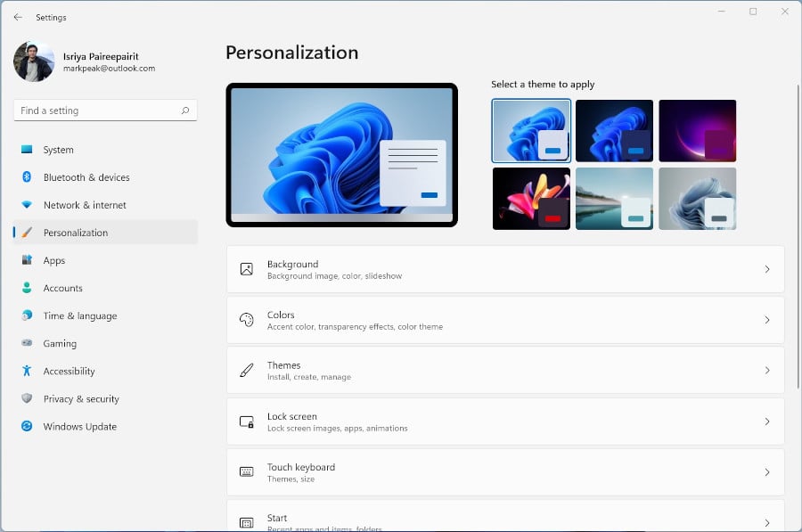Click the Bluetooth icon in sidebar
802x532 pixels.
[x=27, y=177]
